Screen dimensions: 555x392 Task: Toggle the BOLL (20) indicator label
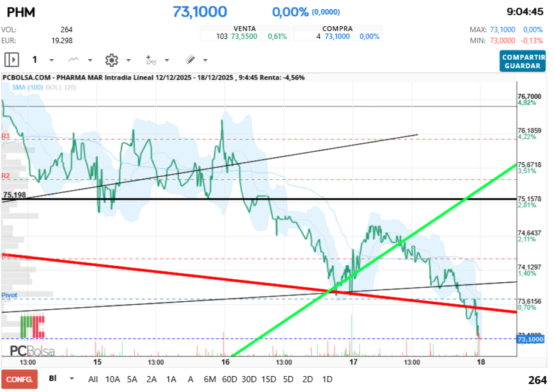(60, 88)
